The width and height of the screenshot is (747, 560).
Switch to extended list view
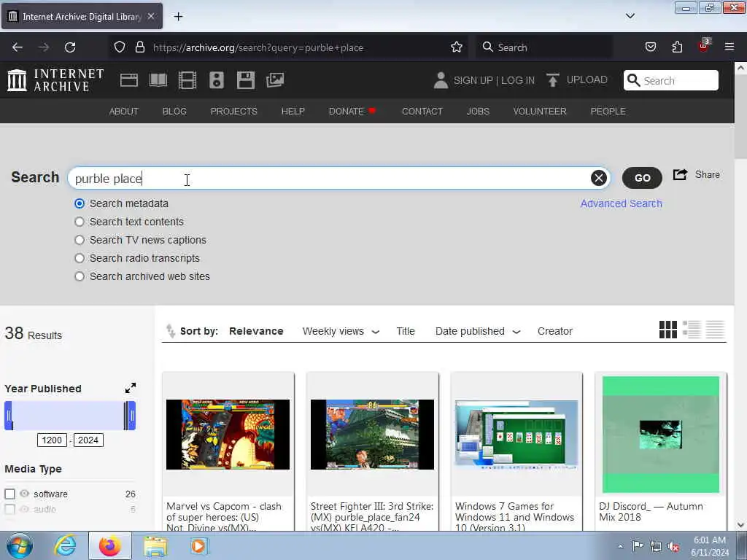pyautogui.click(x=692, y=330)
